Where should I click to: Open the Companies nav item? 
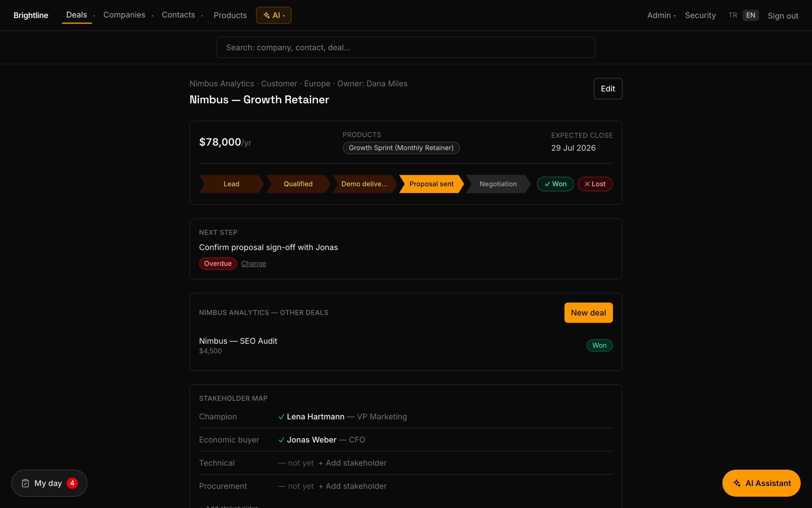124,15
